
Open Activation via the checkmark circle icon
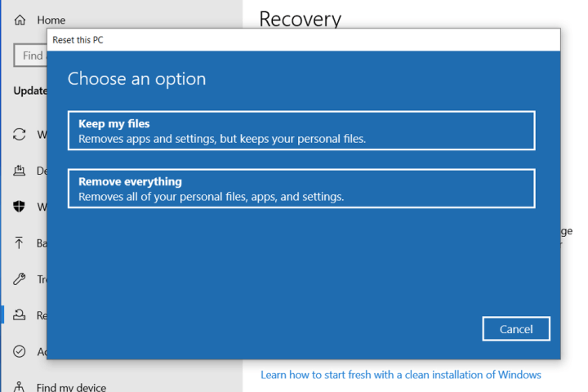[20, 351]
